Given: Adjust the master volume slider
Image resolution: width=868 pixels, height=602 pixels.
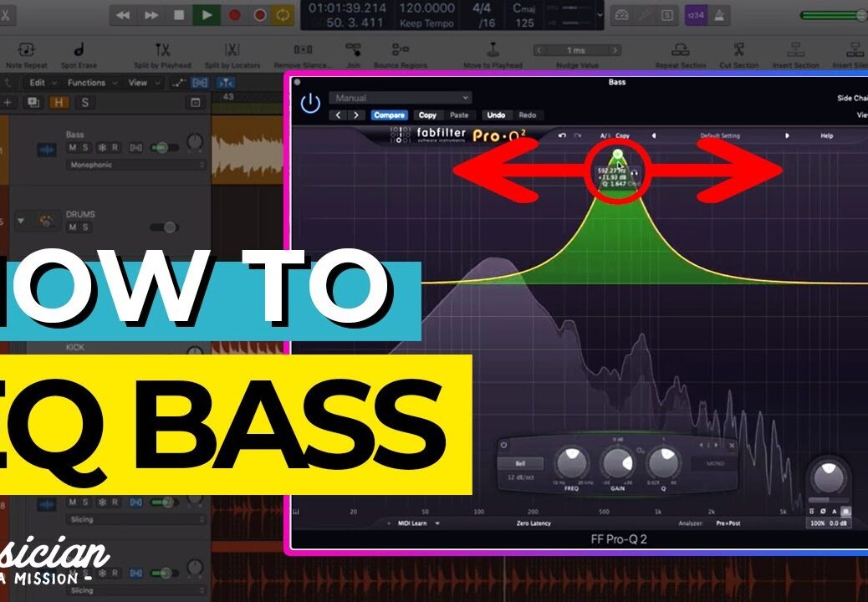Looking at the screenshot, I should [x=835, y=15].
